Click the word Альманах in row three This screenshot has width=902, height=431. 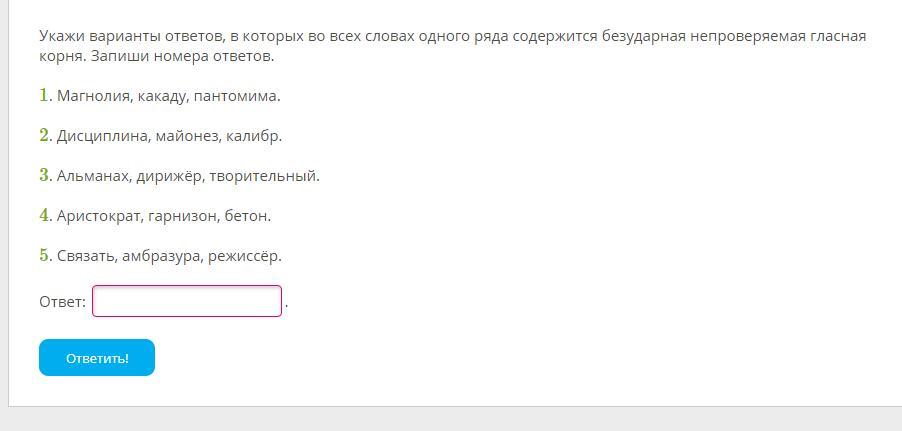(93, 176)
